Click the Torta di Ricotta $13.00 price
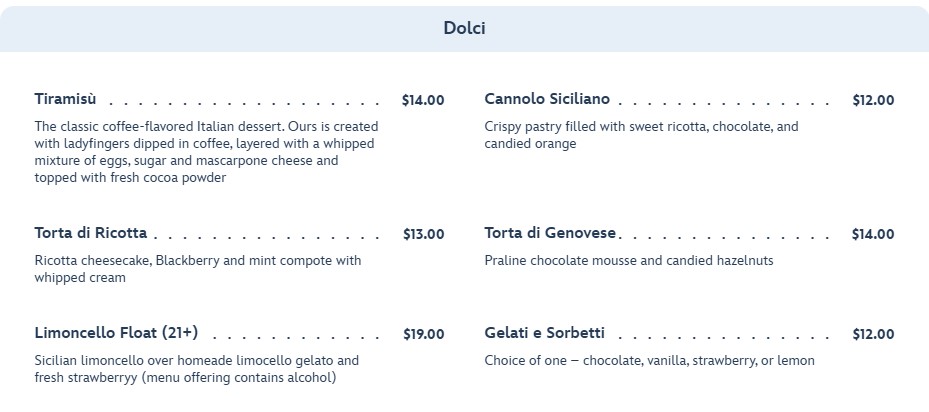This screenshot has height=412, width=929. (423, 234)
